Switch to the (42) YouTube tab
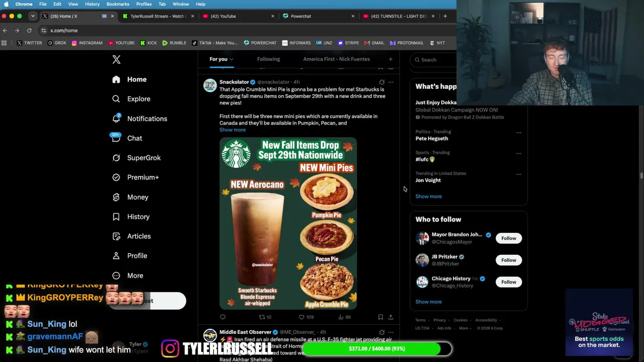 [237, 16]
